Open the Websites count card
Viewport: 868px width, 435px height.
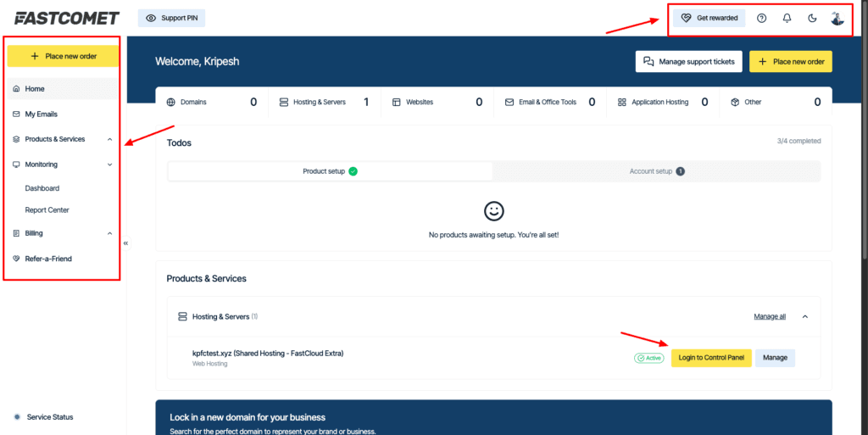point(437,102)
